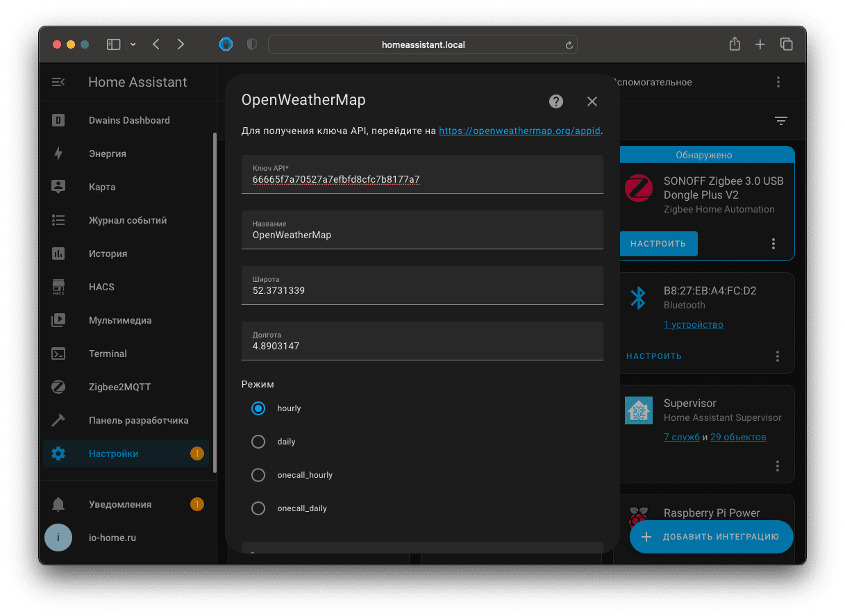Open Панель разработчика hammer icon
Viewport: 845px width, 616px height.
tap(58, 420)
